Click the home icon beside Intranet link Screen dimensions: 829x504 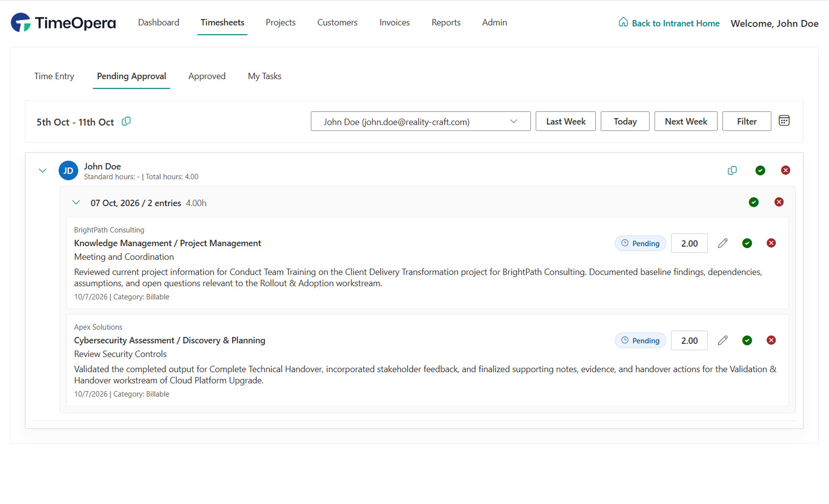tap(623, 22)
